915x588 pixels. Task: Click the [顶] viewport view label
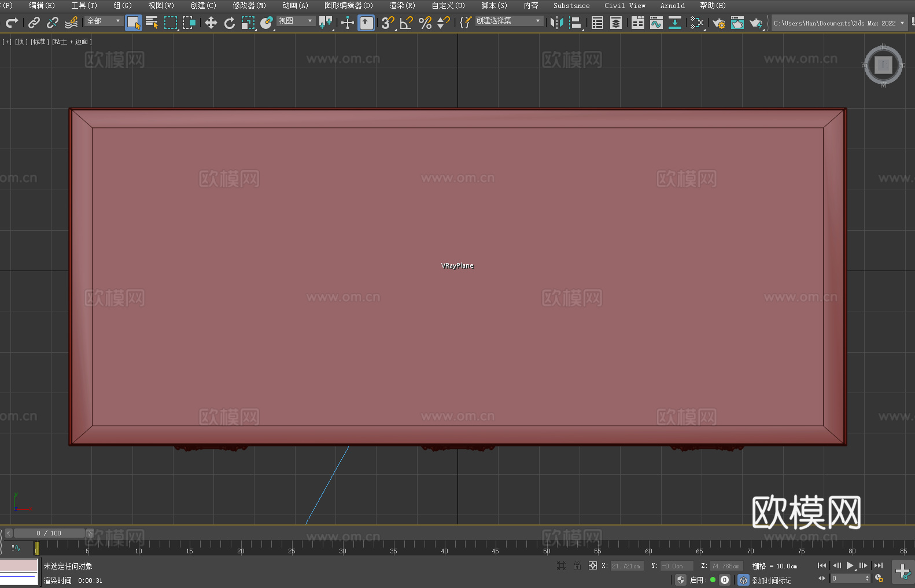point(21,42)
